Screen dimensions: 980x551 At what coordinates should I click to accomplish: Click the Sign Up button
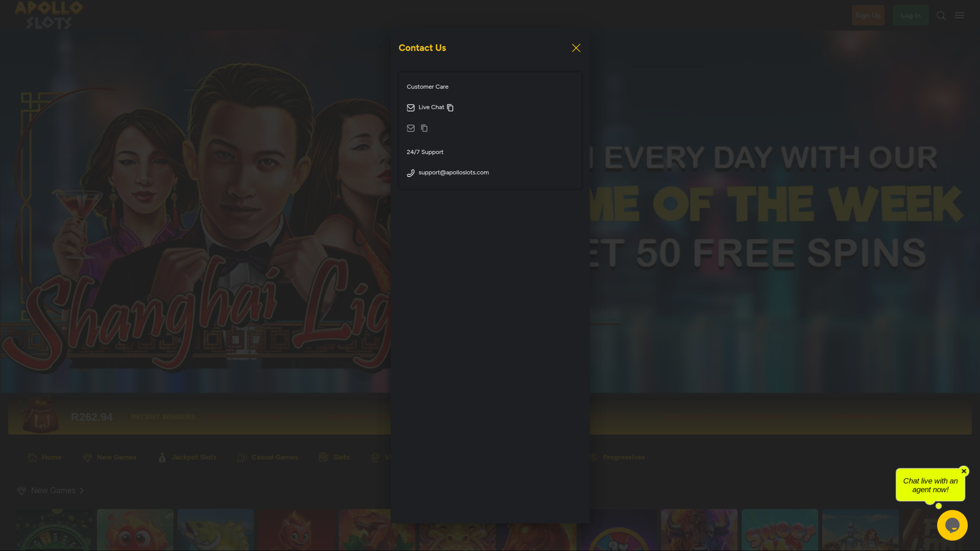868,15
